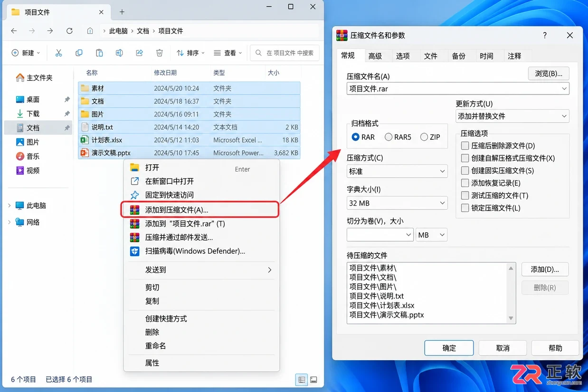Switch to details view icon in status bar
Image resolution: width=588 pixels, height=392 pixels.
[301, 380]
